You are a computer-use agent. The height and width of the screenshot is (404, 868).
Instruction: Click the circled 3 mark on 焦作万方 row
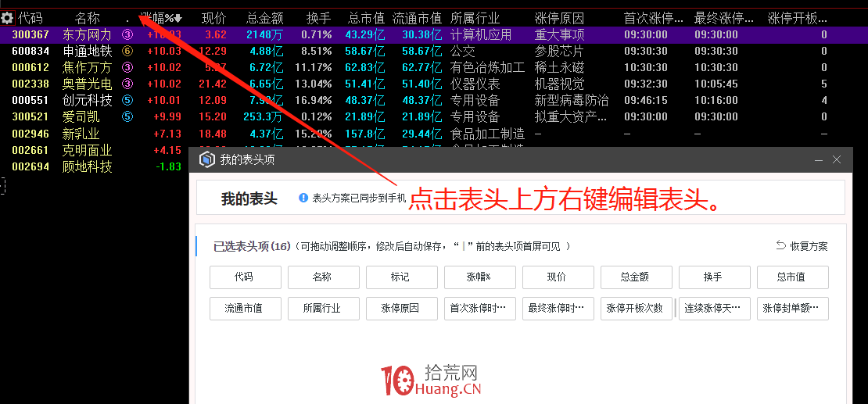pos(127,67)
